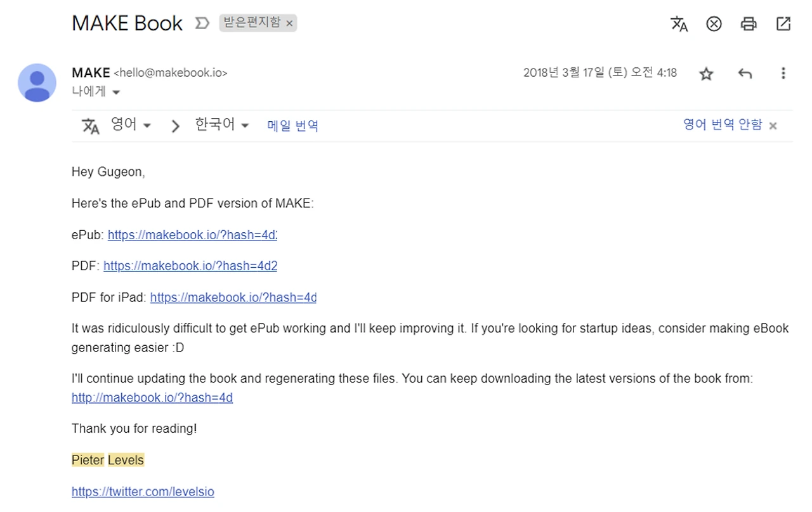This screenshot has height=512, width=812.
Task: Open the levelsio Twitter link
Action: [x=143, y=492]
